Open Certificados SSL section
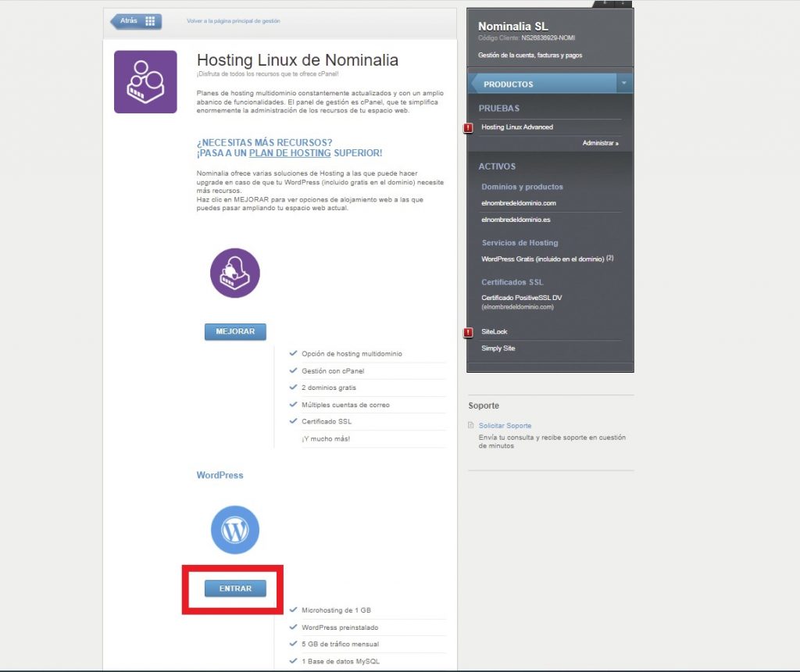This screenshot has width=800, height=672. click(x=512, y=282)
